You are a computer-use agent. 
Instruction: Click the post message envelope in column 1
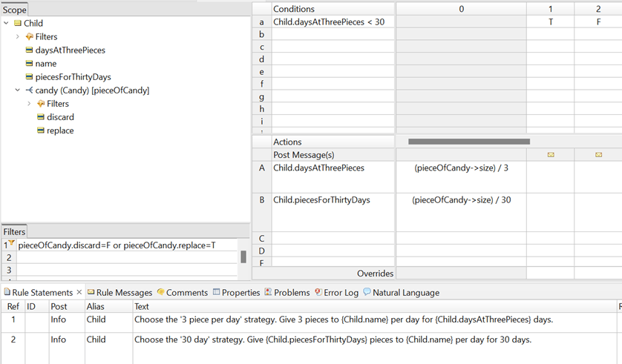point(550,155)
